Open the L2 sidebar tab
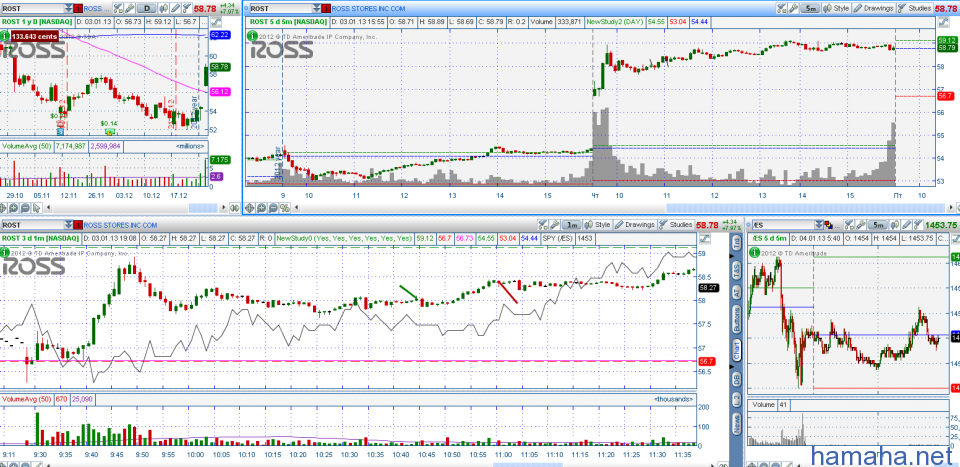 [737, 400]
